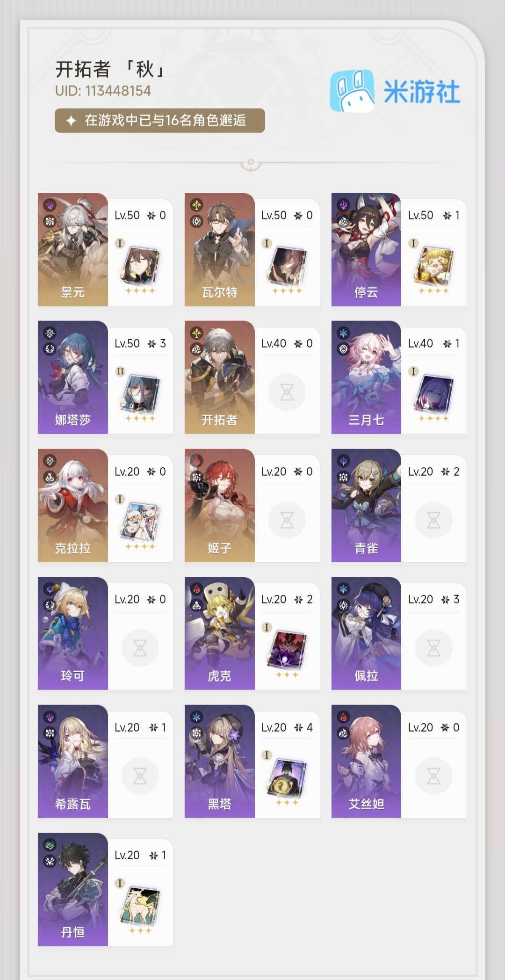Open 停云's four-star light cone icon
Viewport: 505px width, 980px height.
point(433,265)
